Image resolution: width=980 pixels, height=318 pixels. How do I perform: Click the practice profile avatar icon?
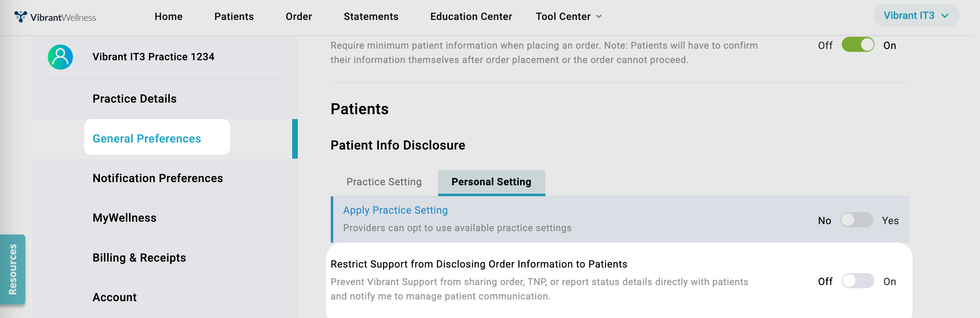coord(60,57)
